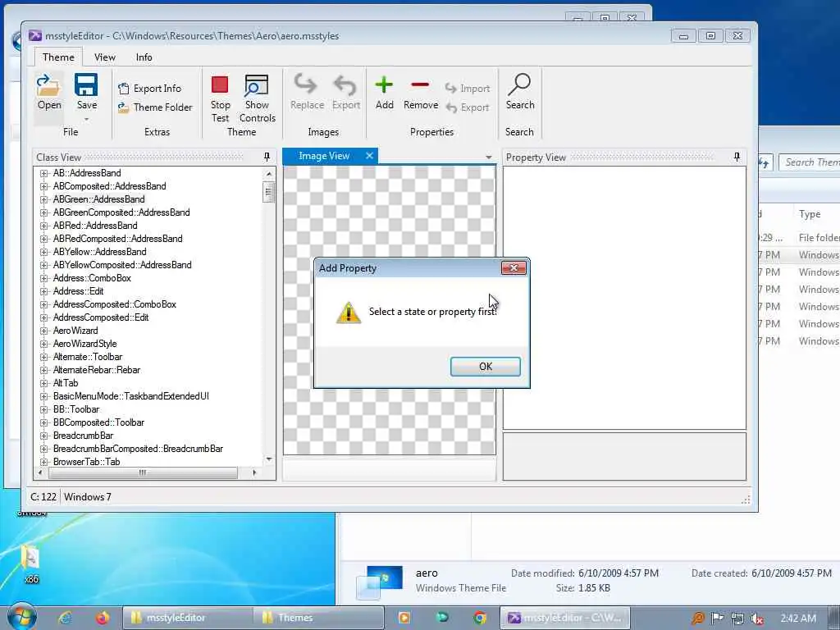The image size is (840, 630).
Task: Click the x86 desktop icon
Action: (30, 564)
